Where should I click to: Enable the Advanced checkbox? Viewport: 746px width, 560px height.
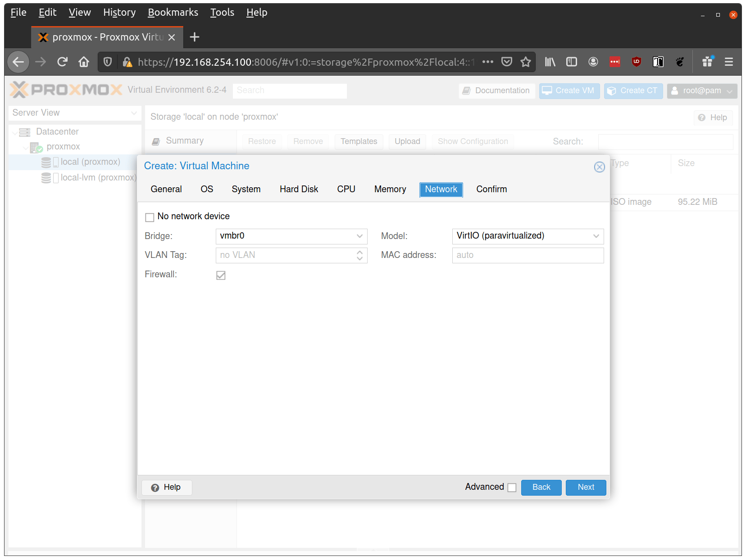[512, 488]
